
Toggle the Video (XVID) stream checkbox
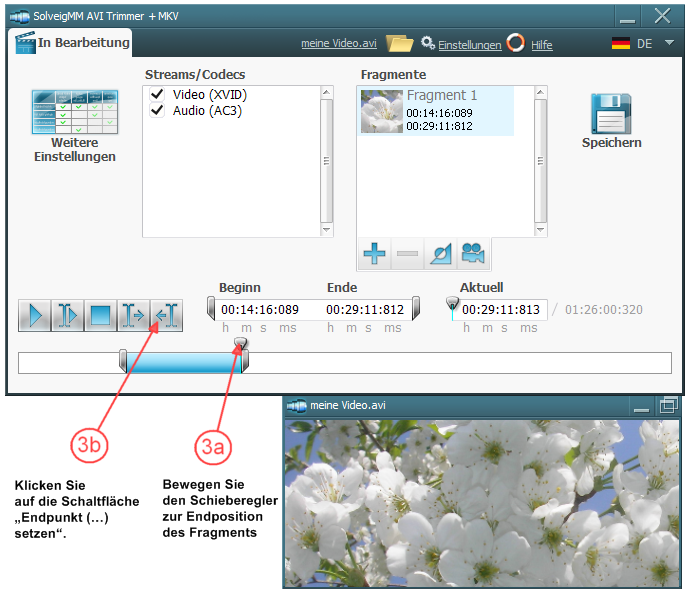(x=157, y=94)
